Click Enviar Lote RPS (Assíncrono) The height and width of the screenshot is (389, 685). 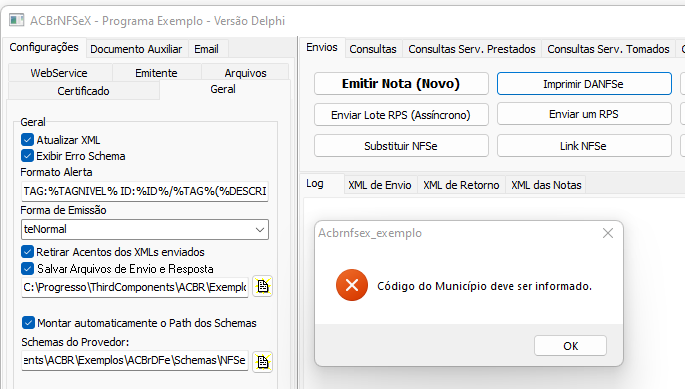(x=401, y=115)
